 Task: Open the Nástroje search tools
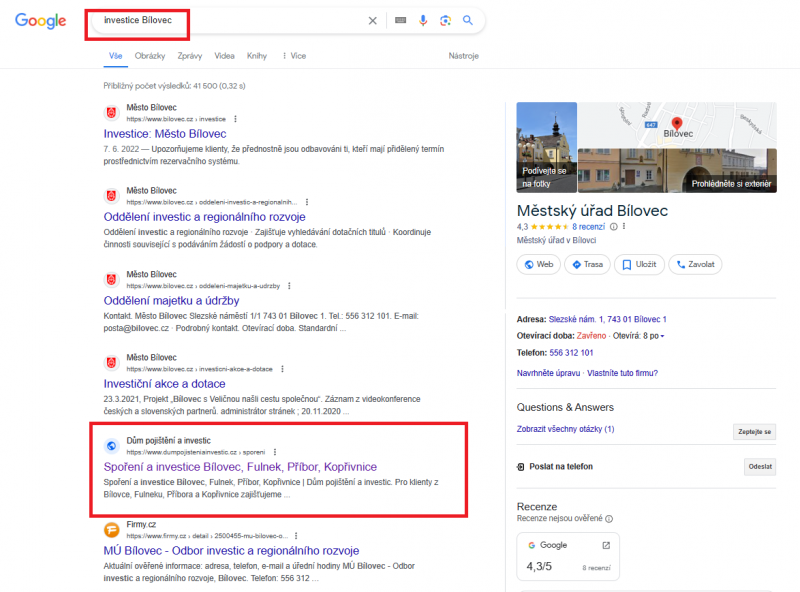pos(463,56)
